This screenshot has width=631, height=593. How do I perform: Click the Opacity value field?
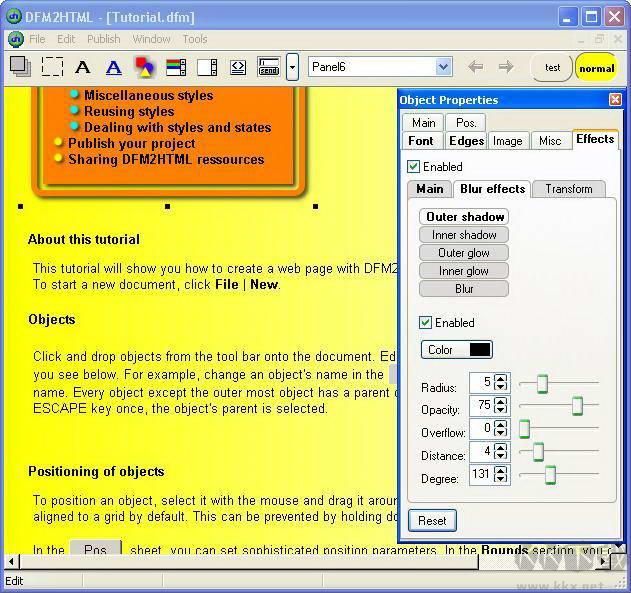(x=481, y=405)
